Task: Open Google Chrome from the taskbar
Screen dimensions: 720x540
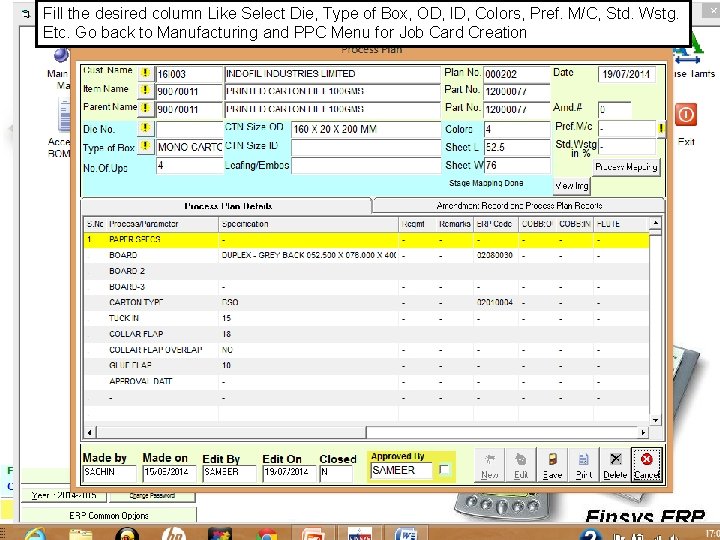Action: [267, 534]
